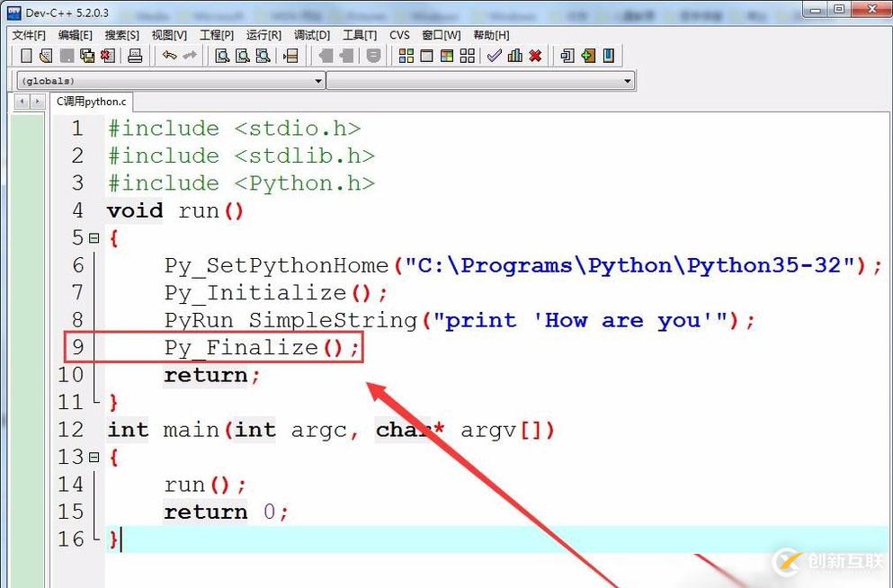The image size is (893, 588).
Task: Collapse the main function fold at line 13
Action: 94,457
